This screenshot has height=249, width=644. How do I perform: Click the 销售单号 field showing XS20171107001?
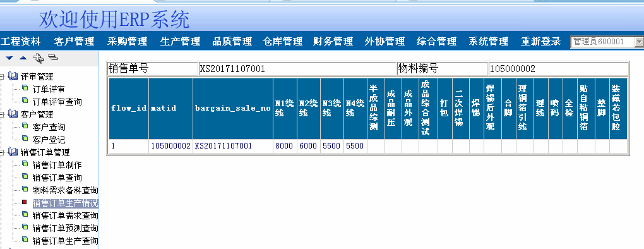point(297,69)
